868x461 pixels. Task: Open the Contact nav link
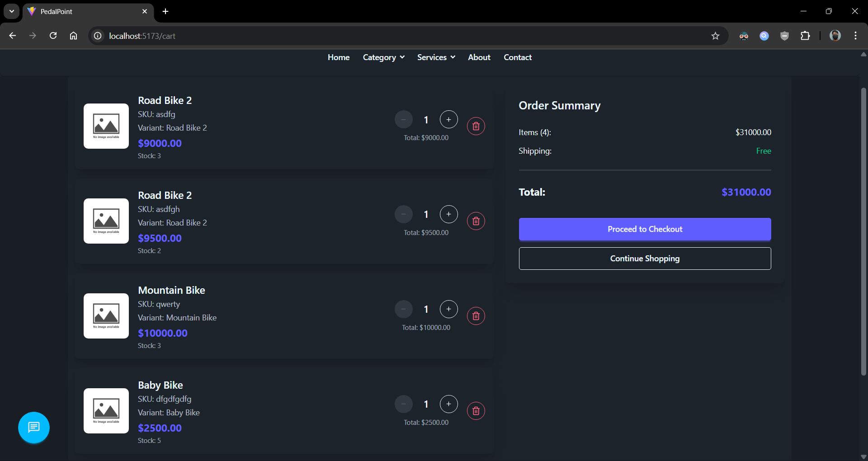[x=518, y=57]
